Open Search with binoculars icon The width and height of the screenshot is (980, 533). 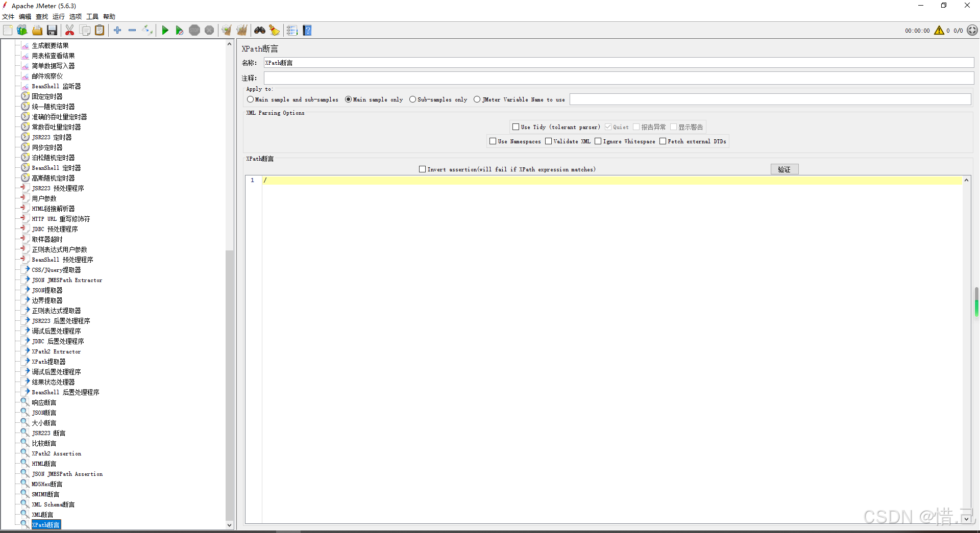[260, 31]
